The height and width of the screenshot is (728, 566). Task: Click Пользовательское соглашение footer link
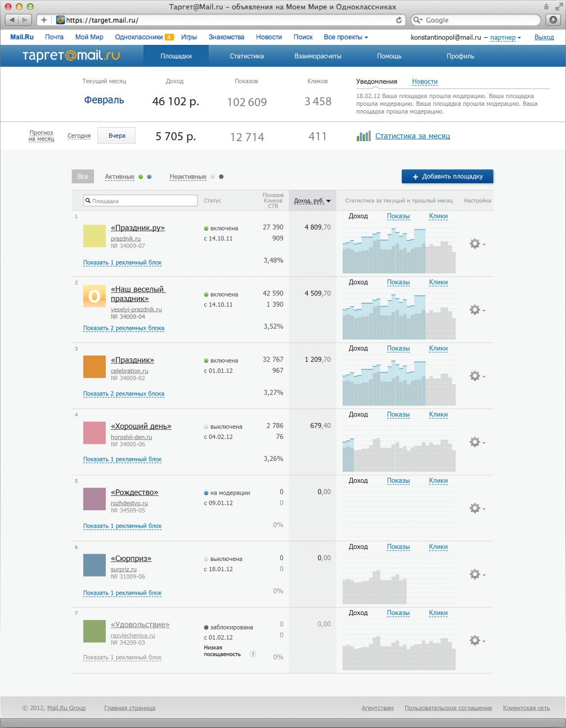(x=448, y=708)
